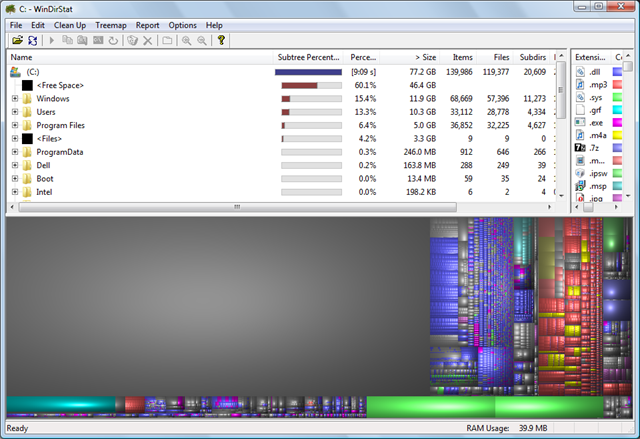Click the Open drive toolbar icon
This screenshot has width=640, height=439.
pyautogui.click(x=17, y=40)
